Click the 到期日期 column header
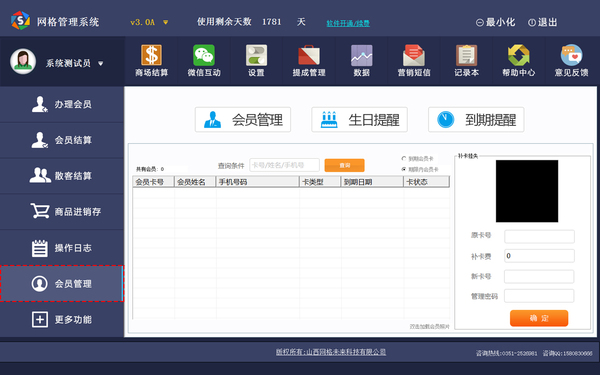This screenshot has height=375, width=600. 372,182
